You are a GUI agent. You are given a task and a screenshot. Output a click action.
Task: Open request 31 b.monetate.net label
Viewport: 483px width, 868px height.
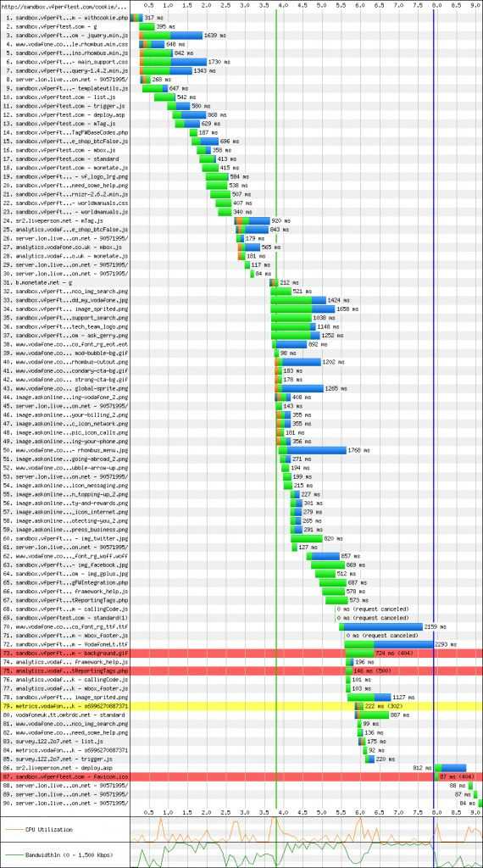click(64, 282)
